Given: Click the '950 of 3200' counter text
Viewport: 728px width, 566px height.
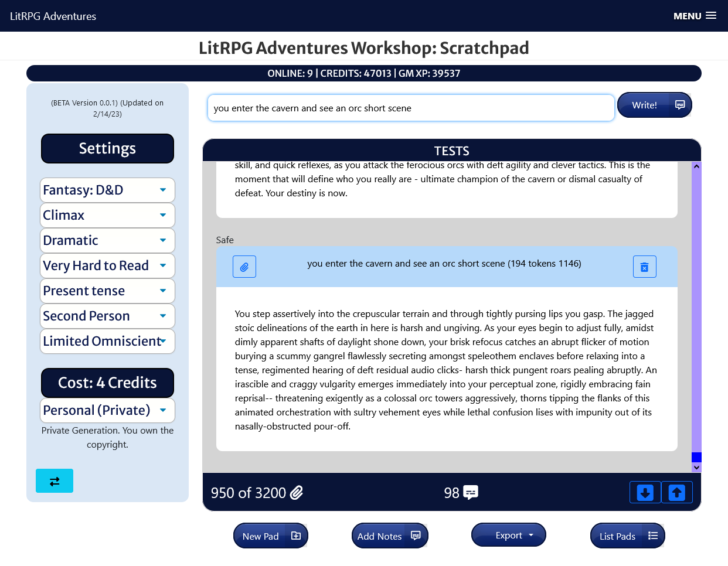Looking at the screenshot, I should [x=249, y=493].
